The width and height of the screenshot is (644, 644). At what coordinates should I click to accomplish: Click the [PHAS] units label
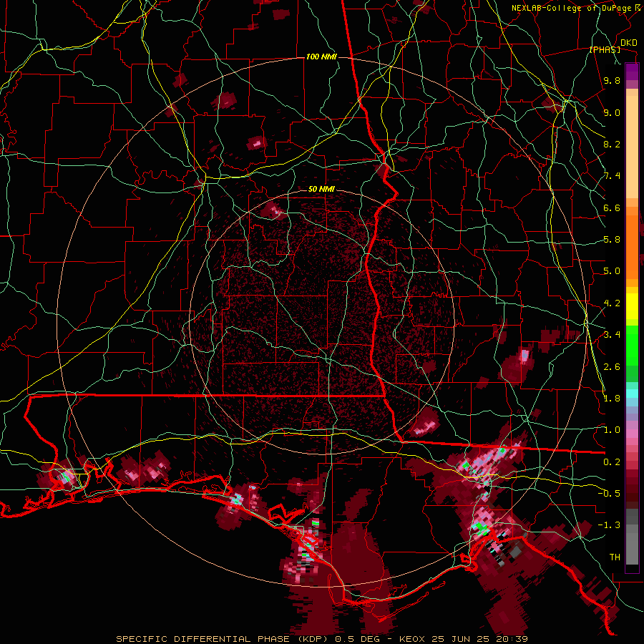point(605,50)
